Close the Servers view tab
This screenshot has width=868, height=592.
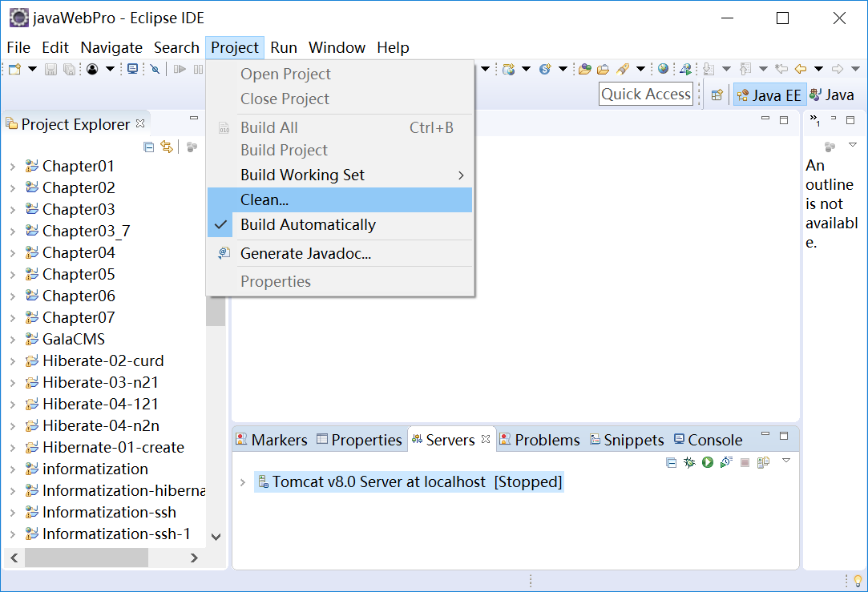[x=486, y=439]
